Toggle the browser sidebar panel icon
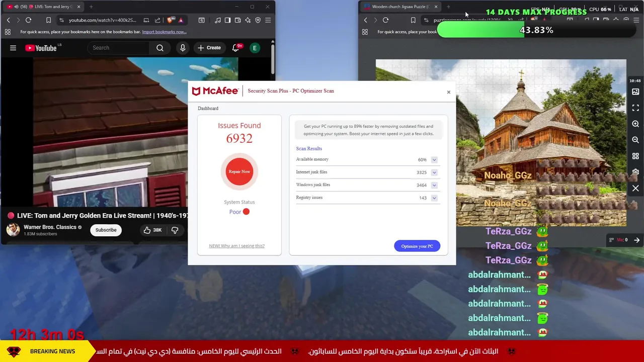 click(227, 20)
